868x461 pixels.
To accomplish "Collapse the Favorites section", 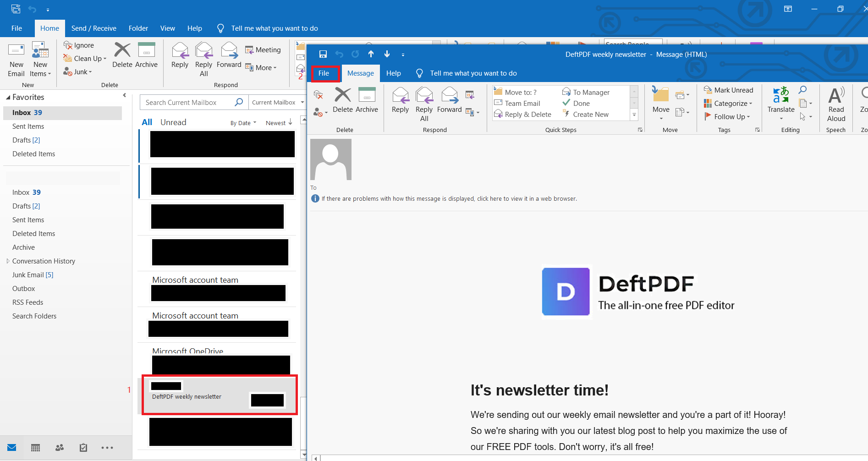I will pyautogui.click(x=8, y=97).
